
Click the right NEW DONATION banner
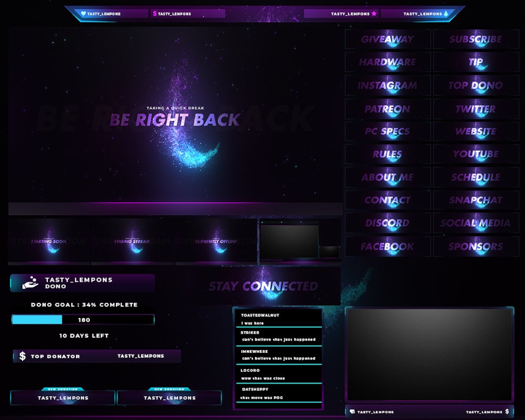point(169,398)
